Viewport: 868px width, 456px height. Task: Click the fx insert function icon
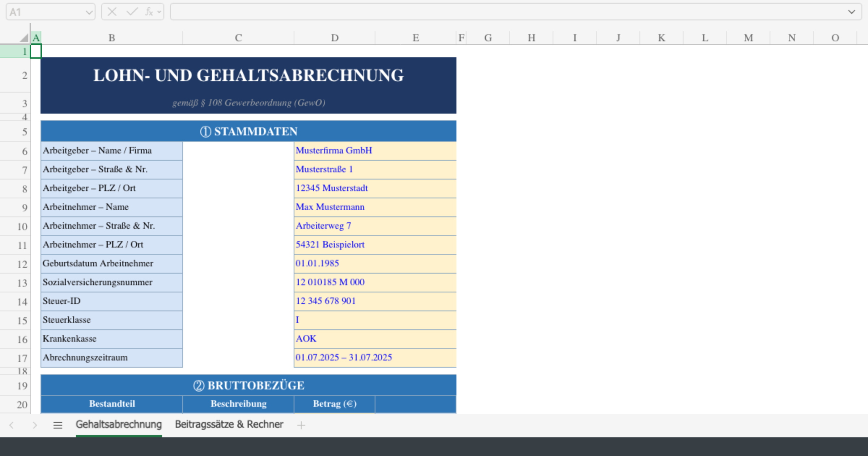pos(149,12)
